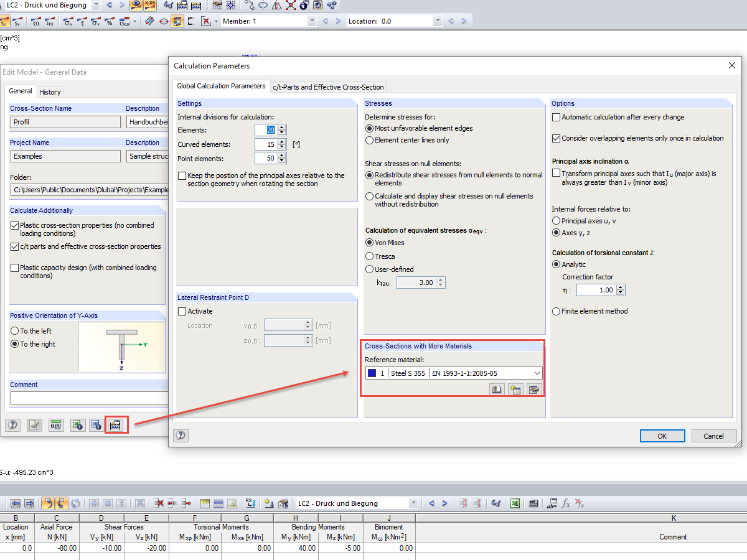Click the Word export info icon

point(96,425)
